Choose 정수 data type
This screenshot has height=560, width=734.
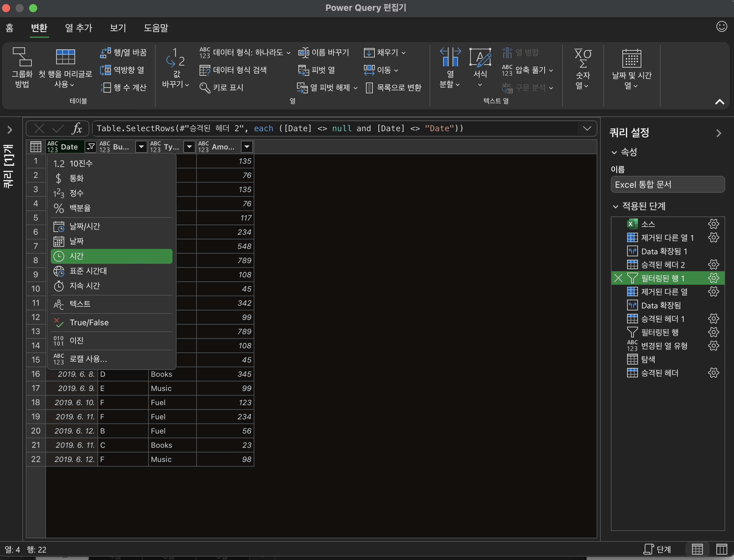coord(112,193)
